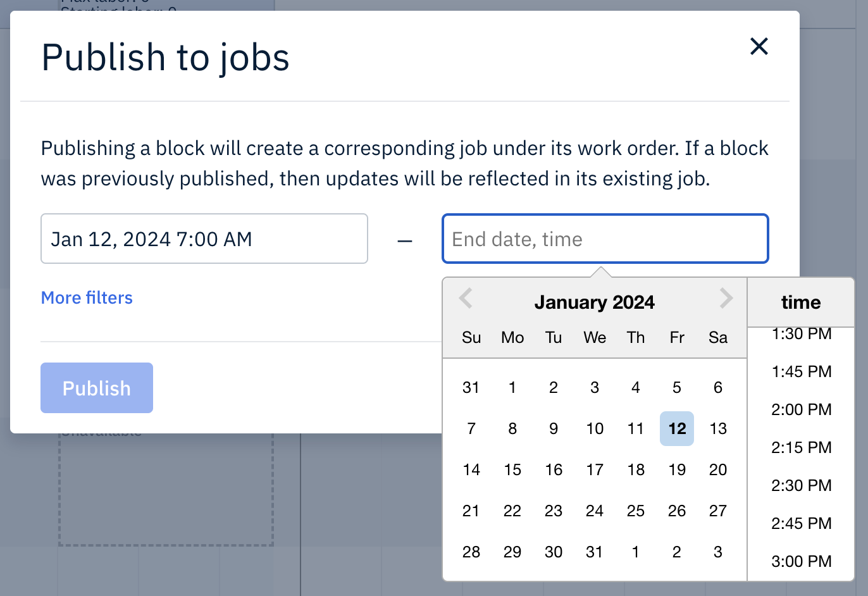Pick 2:15 PM time option
868x596 pixels.
click(801, 447)
